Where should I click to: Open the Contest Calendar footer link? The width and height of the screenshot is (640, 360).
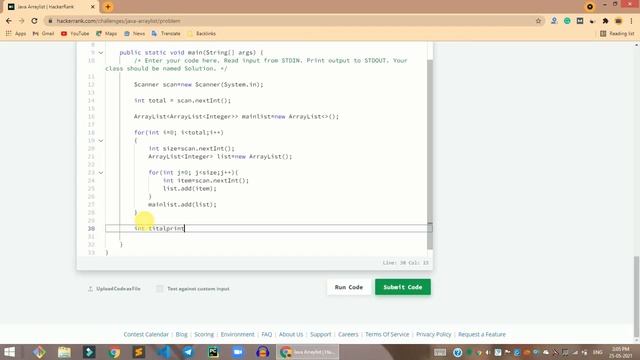(x=146, y=334)
